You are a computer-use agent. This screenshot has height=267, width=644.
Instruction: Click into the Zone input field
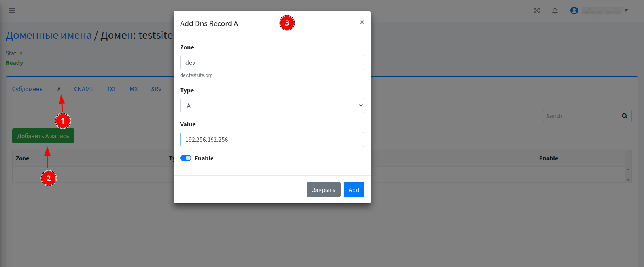pos(272,62)
